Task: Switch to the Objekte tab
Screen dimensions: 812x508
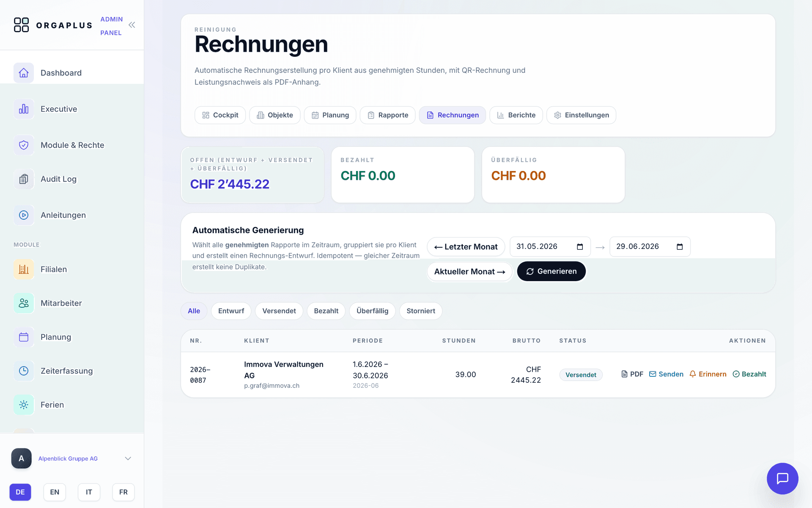Action: click(275, 115)
